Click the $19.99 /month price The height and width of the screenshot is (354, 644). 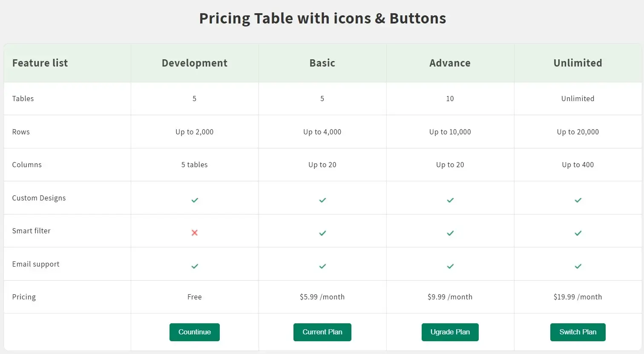coord(578,297)
